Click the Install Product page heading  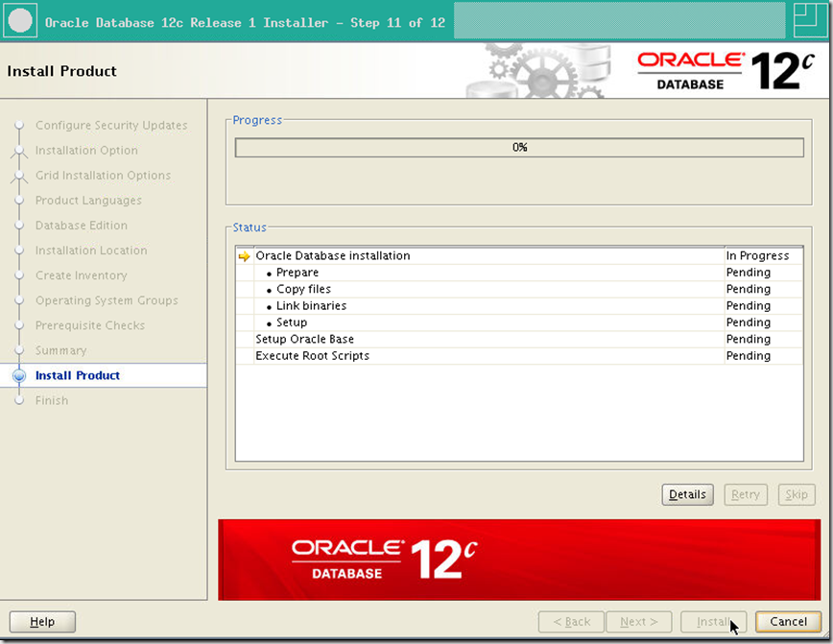(x=61, y=71)
